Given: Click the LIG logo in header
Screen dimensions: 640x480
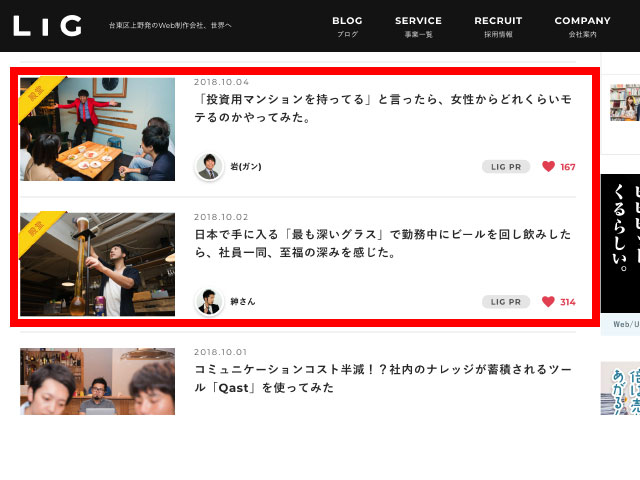Looking at the screenshot, I should (47, 26).
